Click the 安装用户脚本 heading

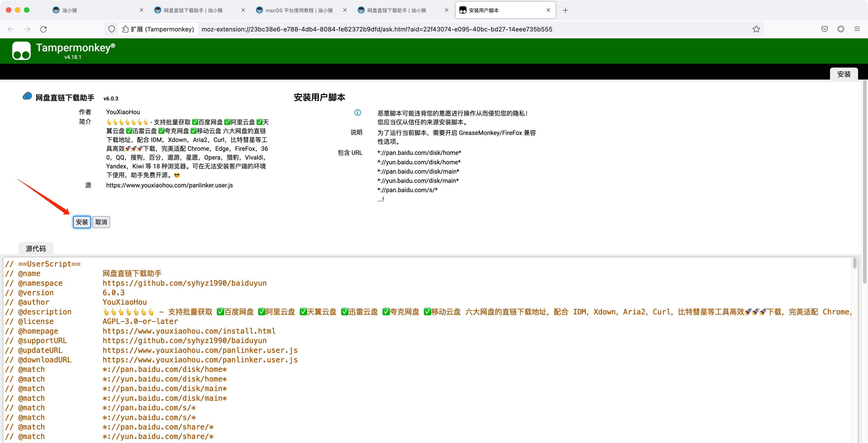point(319,97)
